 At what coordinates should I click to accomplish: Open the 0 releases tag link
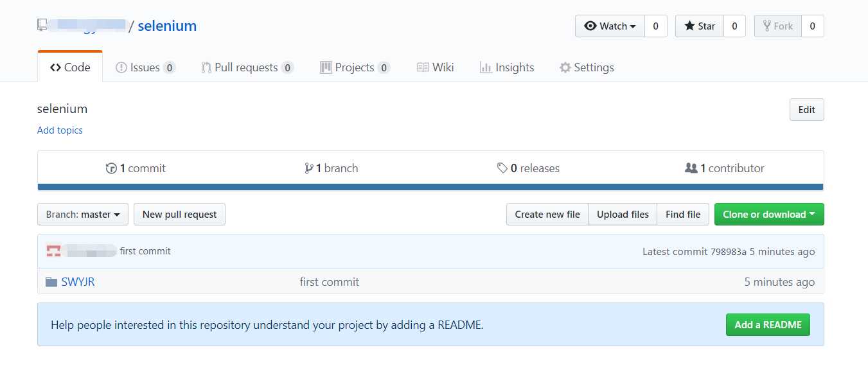click(528, 168)
